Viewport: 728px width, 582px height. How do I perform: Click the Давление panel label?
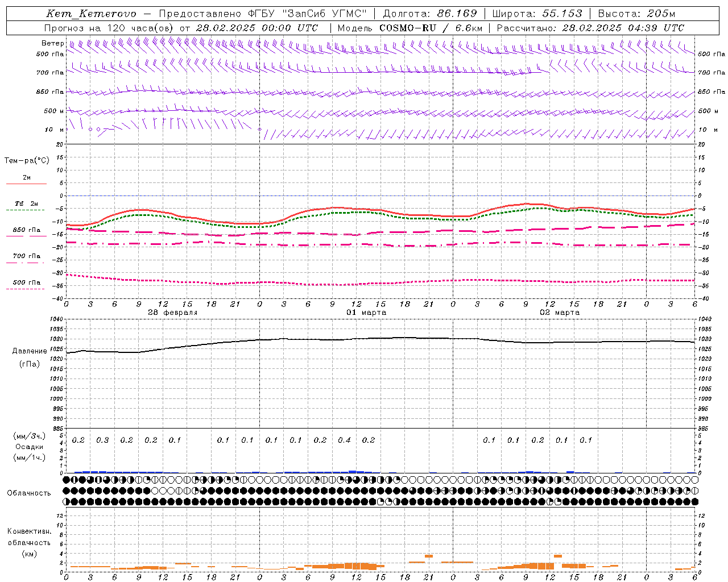click(x=30, y=351)
